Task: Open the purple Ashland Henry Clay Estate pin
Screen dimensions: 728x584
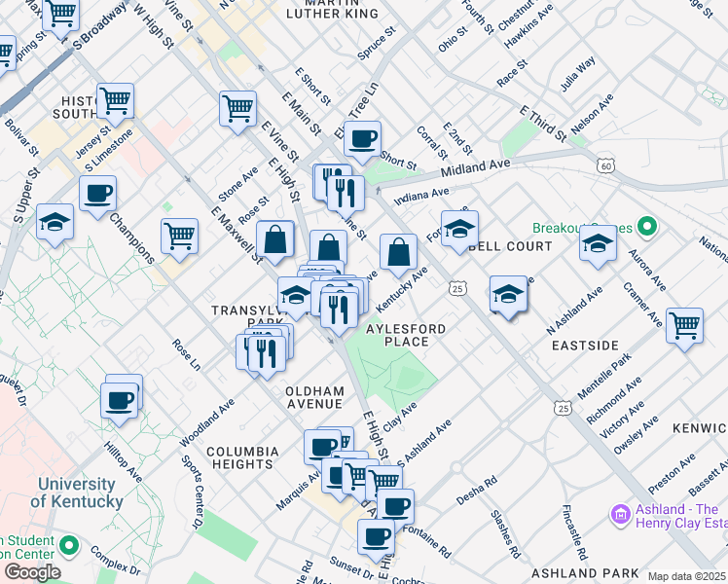Action: coord(619,512)
